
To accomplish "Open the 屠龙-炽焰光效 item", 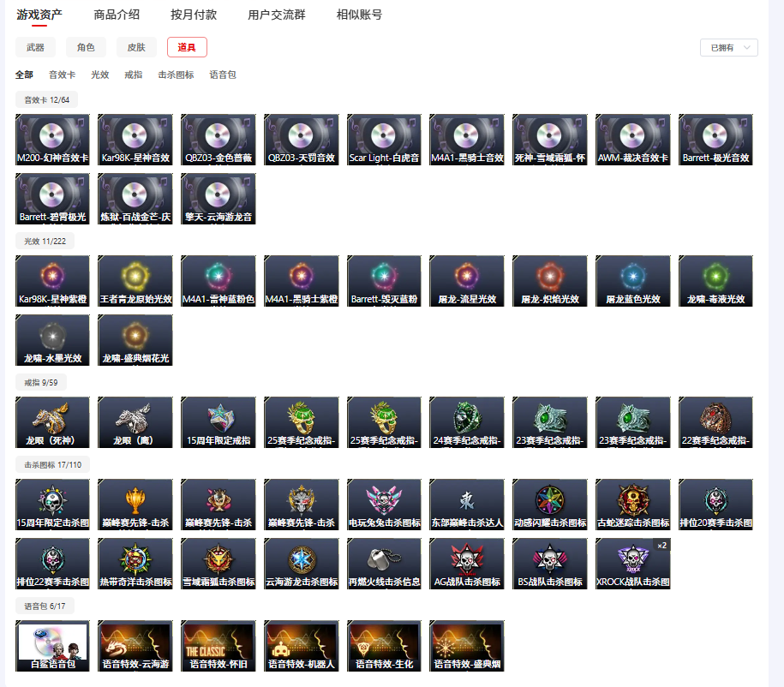I will 550,281.
